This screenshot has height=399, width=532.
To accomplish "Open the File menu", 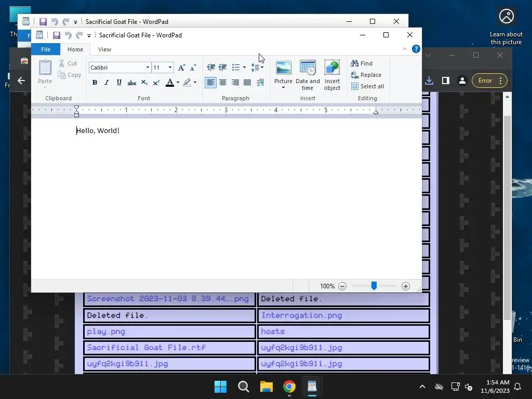I will [46, 49].
